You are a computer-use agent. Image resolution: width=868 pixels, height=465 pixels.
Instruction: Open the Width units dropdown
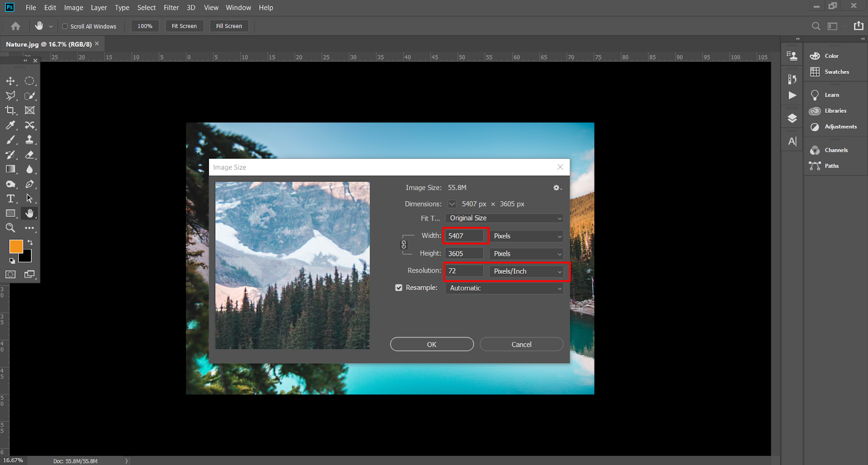pos(527,236)
